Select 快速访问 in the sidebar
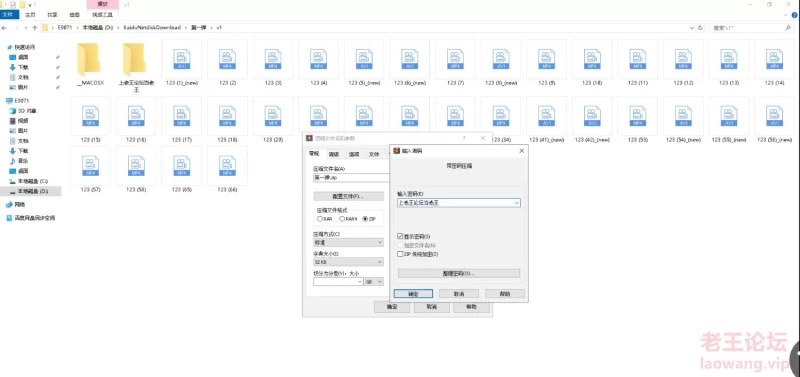This screenshot has height=377, width=800. pos(20,47)
